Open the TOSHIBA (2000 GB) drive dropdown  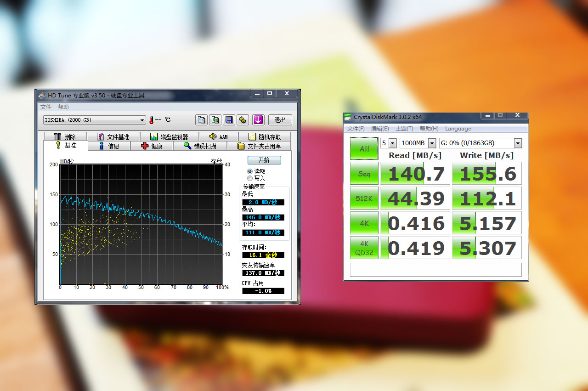(94, 120)
